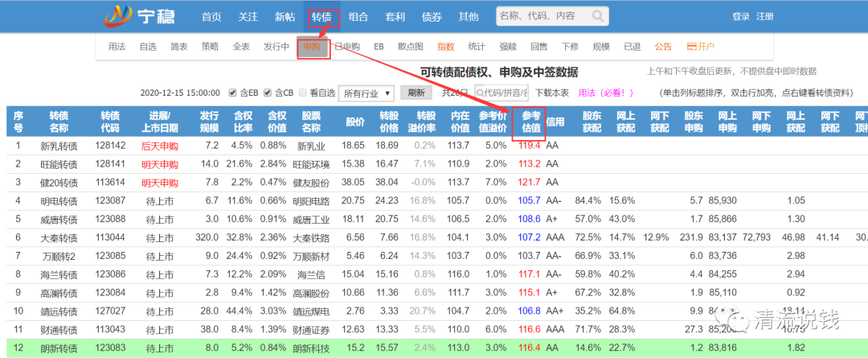Image resolution: width=868 pixels, height=358 pixels.
Task: Switch to the EB sub-tab
Action: (x=379, y=47)
